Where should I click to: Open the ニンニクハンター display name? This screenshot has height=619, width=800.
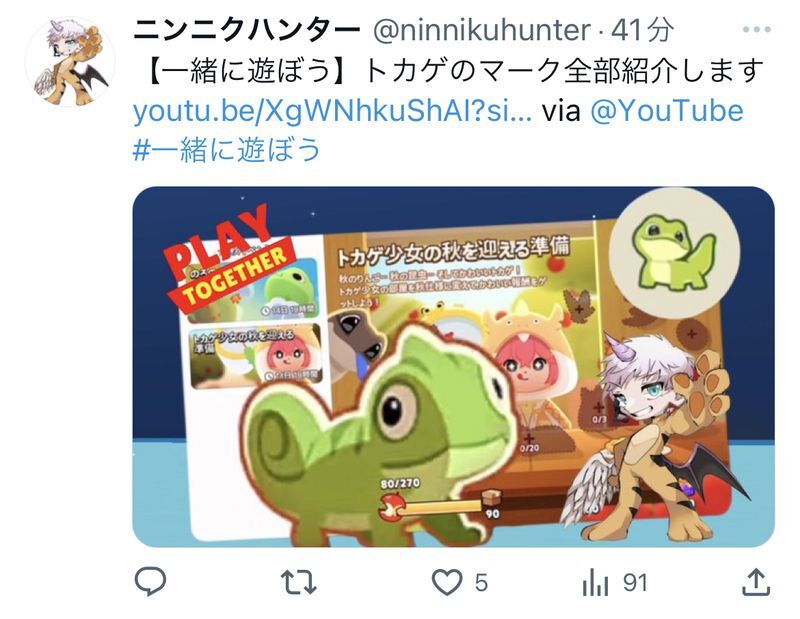pyautogui.click(x=246, y=31)
